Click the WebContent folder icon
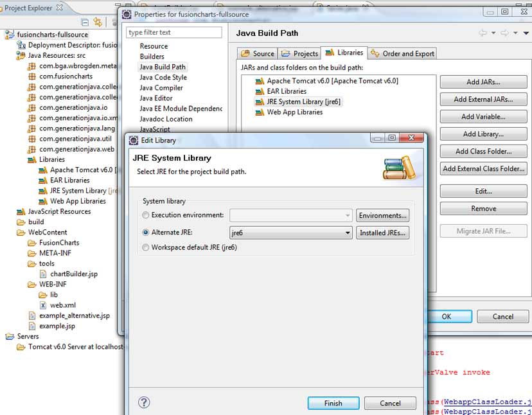Screen dimensions: 532x415 [x=21, y=233]
